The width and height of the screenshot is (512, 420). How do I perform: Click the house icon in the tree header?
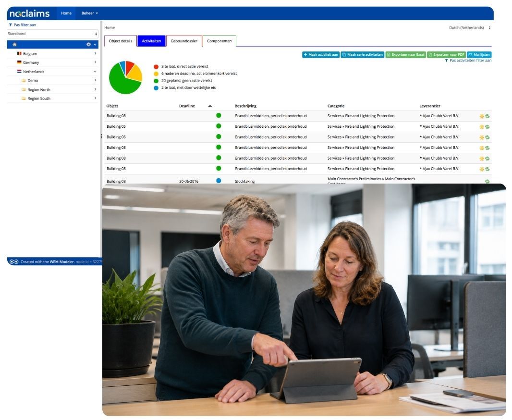[x=14, y=44]
